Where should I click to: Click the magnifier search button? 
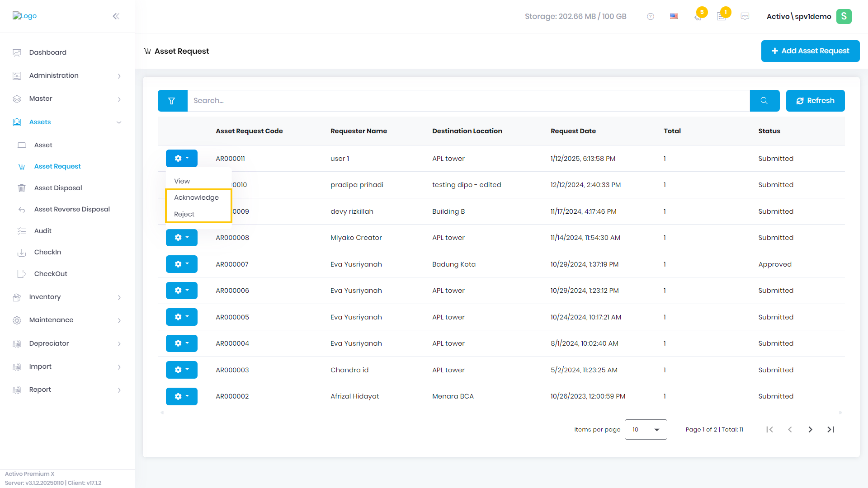764,101
